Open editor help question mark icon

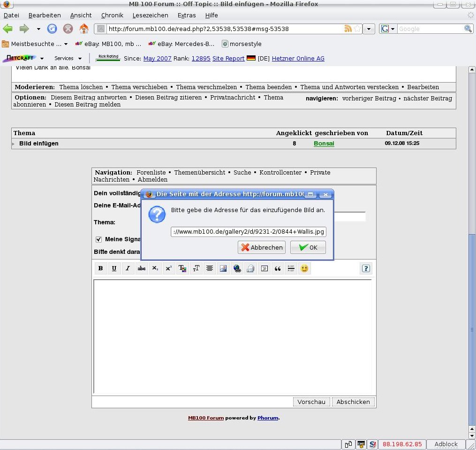[366, 268]
